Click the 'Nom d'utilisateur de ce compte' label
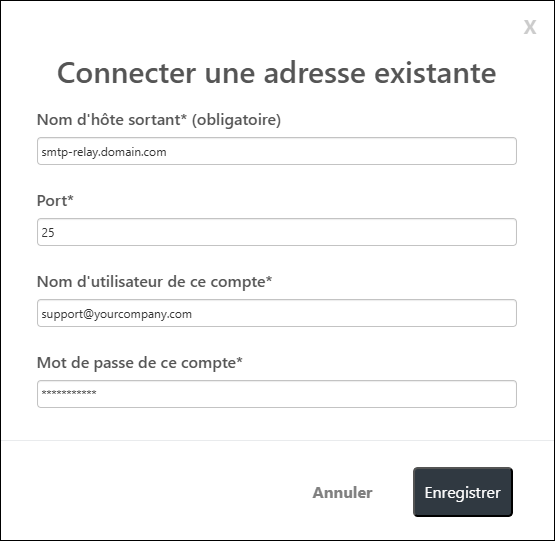The image size is (555, 541). click(x=155, y=282)
